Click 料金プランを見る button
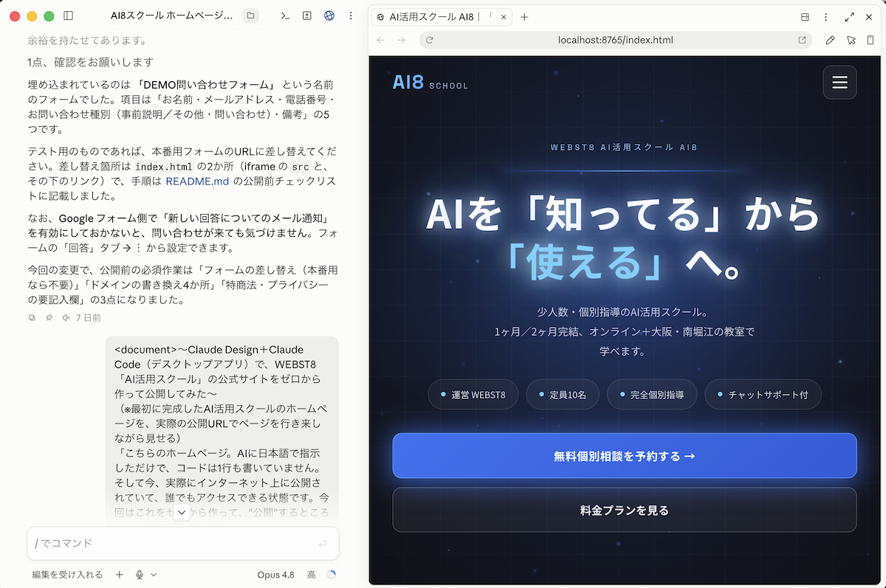 pyautogui.click(x=625, y=510)
